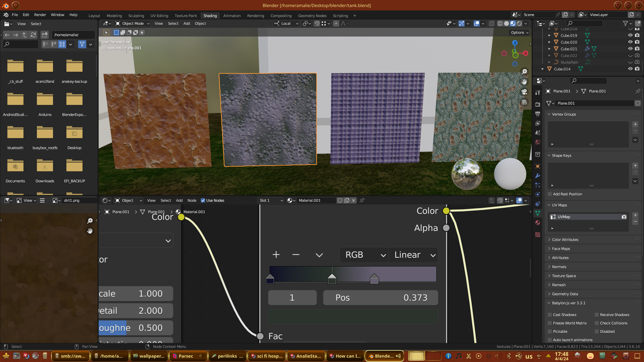Open Modifiers wrench tab in properties

(538, 176)
